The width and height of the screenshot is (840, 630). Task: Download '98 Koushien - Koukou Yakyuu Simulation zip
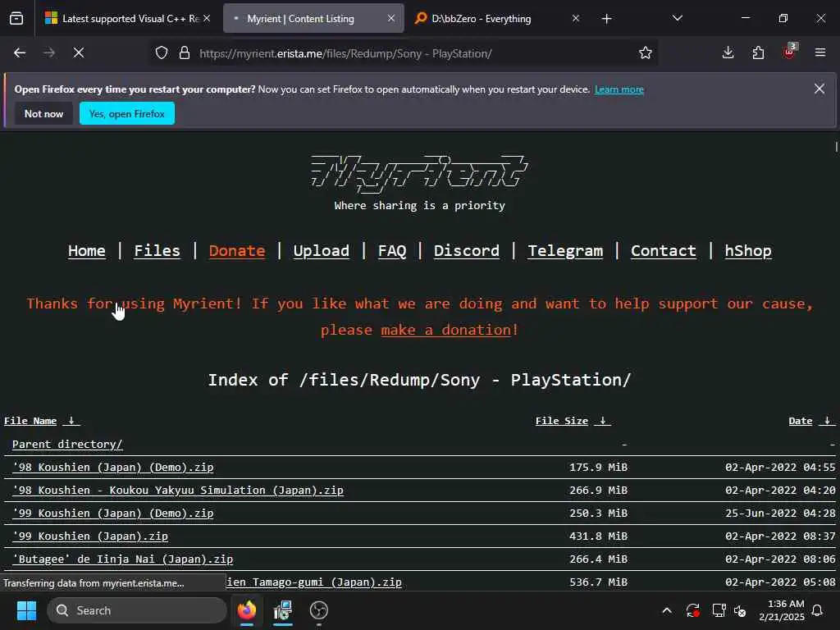click(178, 491)
